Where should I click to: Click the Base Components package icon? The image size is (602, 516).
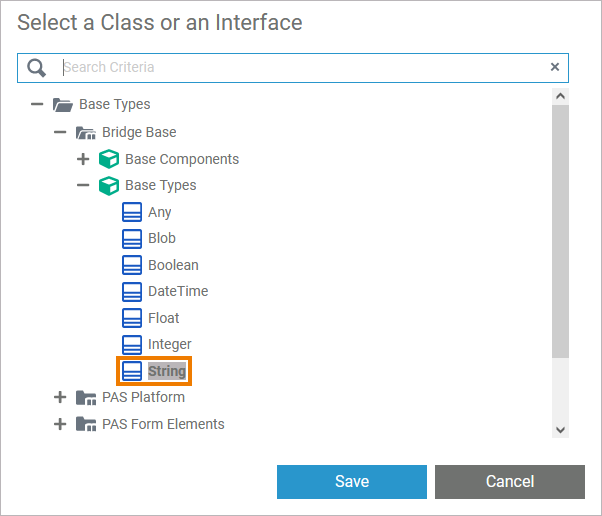109,159
